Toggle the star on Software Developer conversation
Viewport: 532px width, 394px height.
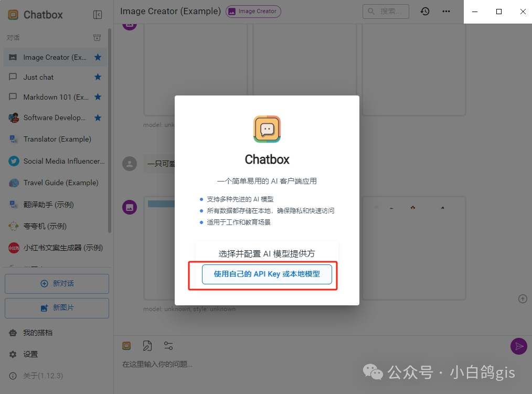[x=98, y=118]
